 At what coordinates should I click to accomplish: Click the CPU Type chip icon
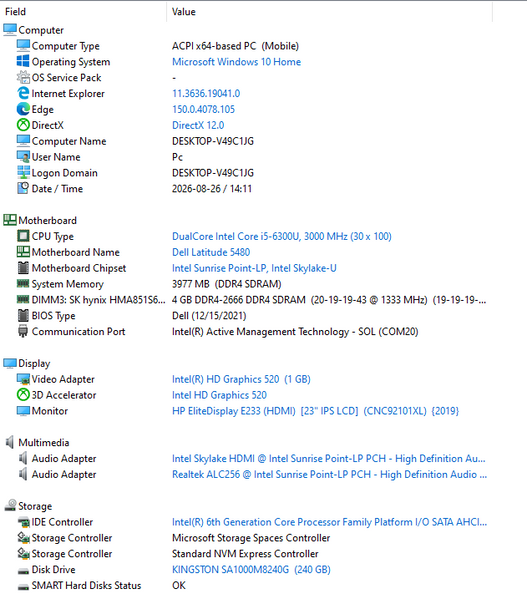coord(23,236)
